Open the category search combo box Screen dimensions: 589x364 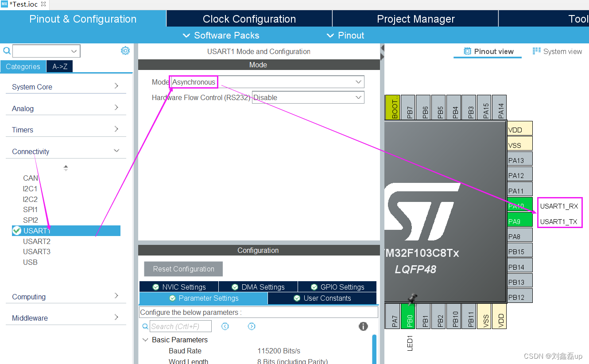point(46,51)
